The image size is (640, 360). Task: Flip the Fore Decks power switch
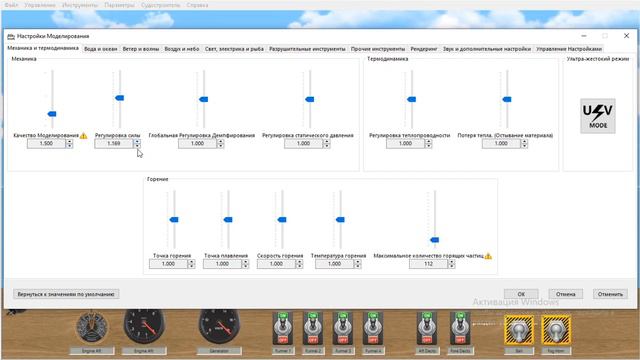(x=460, y=328)
